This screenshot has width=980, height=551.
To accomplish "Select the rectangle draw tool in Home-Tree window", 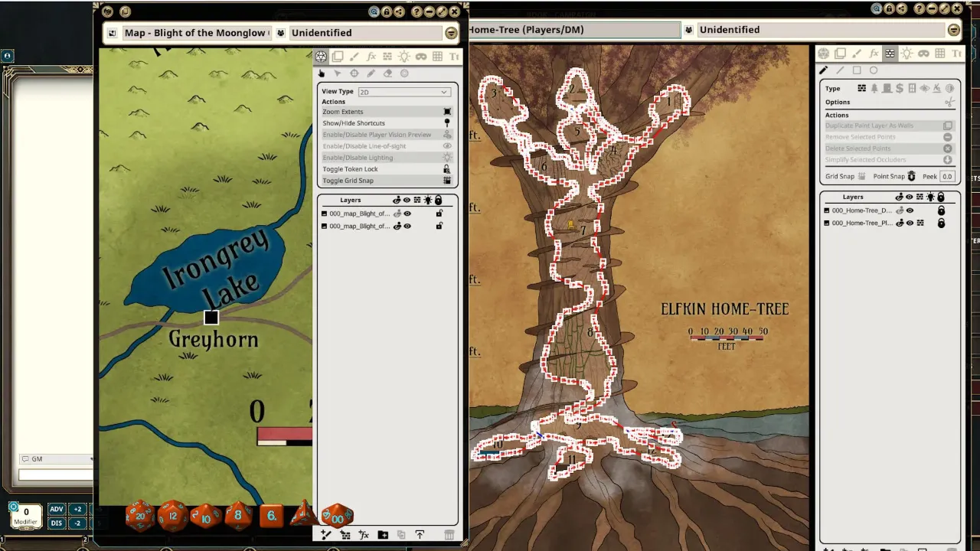I will (857, 70).
